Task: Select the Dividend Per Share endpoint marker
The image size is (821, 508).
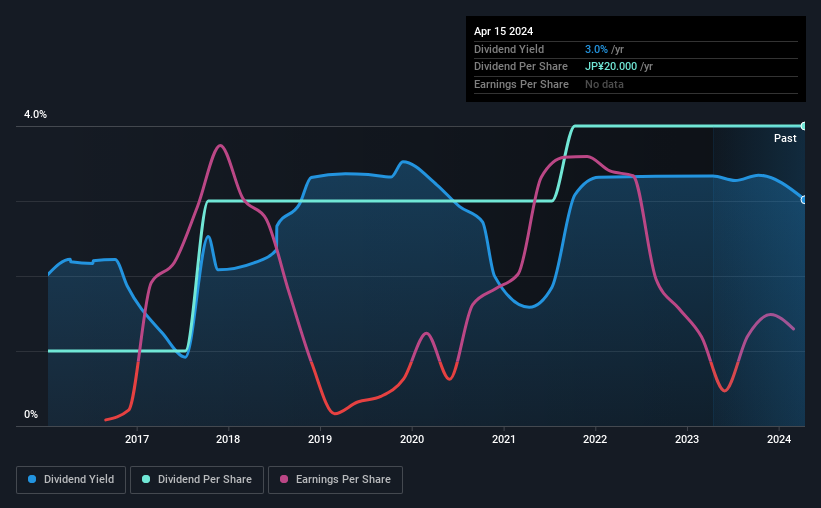Action: point(804,126)
